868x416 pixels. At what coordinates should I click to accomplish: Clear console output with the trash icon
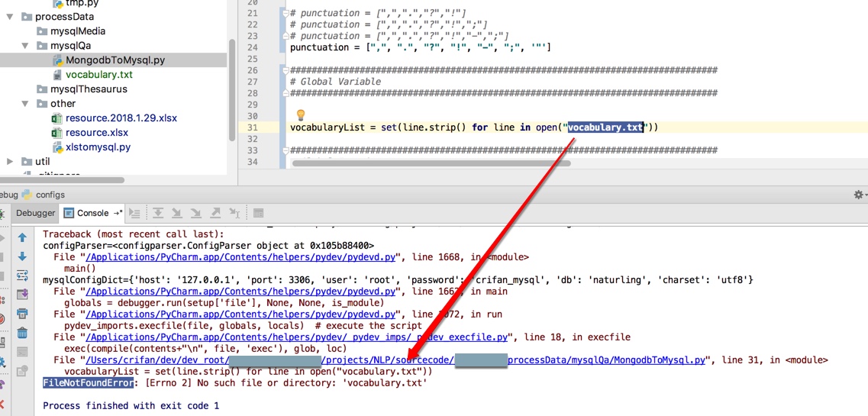(22, 333)
